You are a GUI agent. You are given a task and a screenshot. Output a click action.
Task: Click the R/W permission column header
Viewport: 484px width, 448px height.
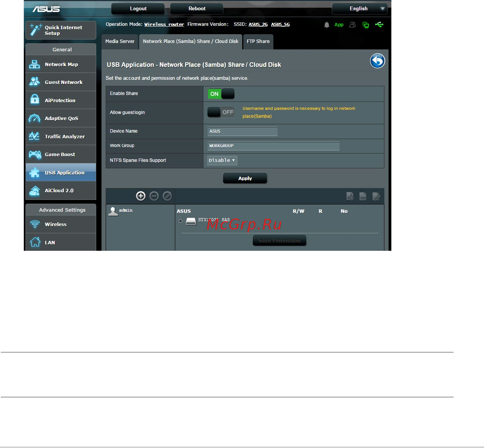pyautogui.click(x=298, y=211)
